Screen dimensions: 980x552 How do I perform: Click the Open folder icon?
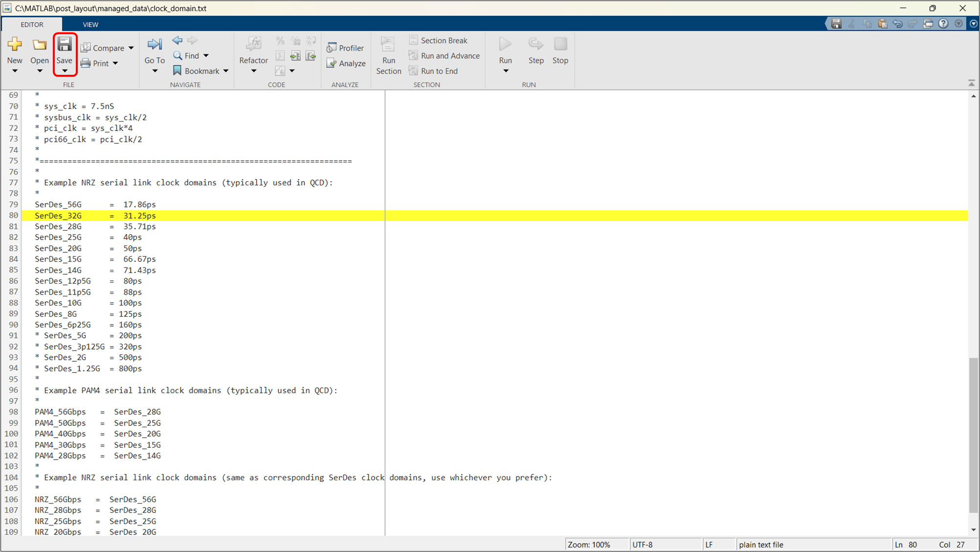39,45
